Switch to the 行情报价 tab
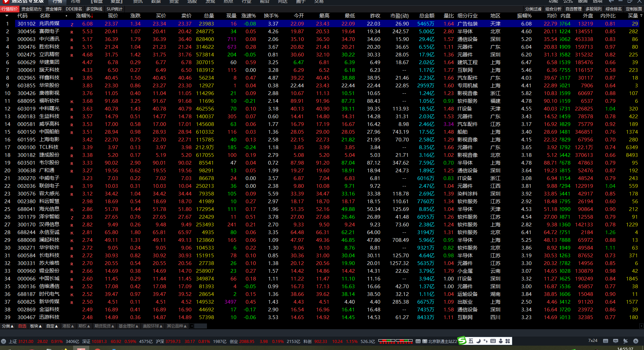 9,9
